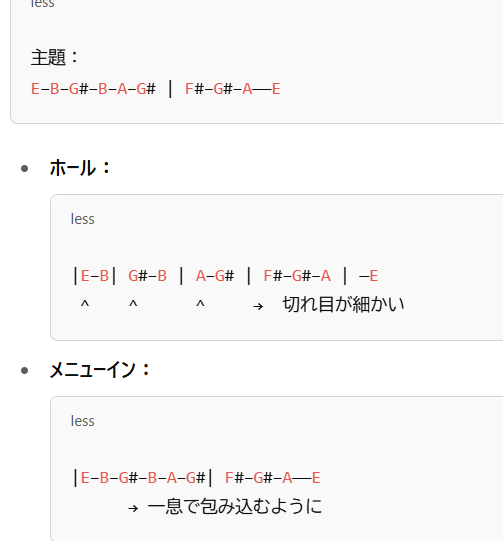This screenshot has width=503, height=541.
Task: Click the F#–G#–A—E phrase in the top block
Action: tap(233, 89)
